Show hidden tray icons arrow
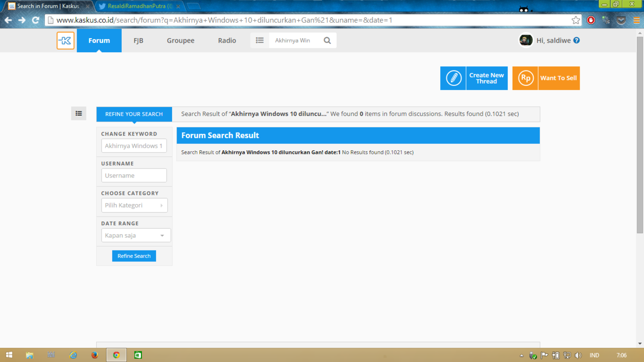Screen dimensions: 644x362 coord(522,355)
